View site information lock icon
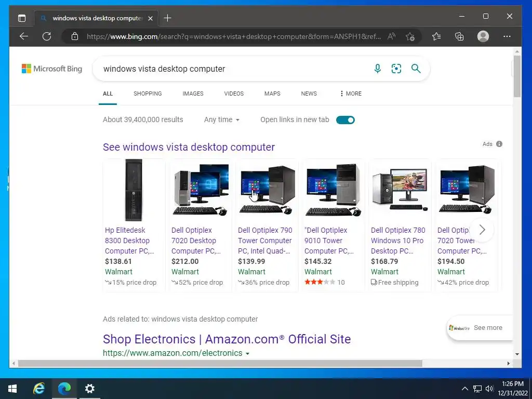The image size is (532, 399). coord(75,36)
